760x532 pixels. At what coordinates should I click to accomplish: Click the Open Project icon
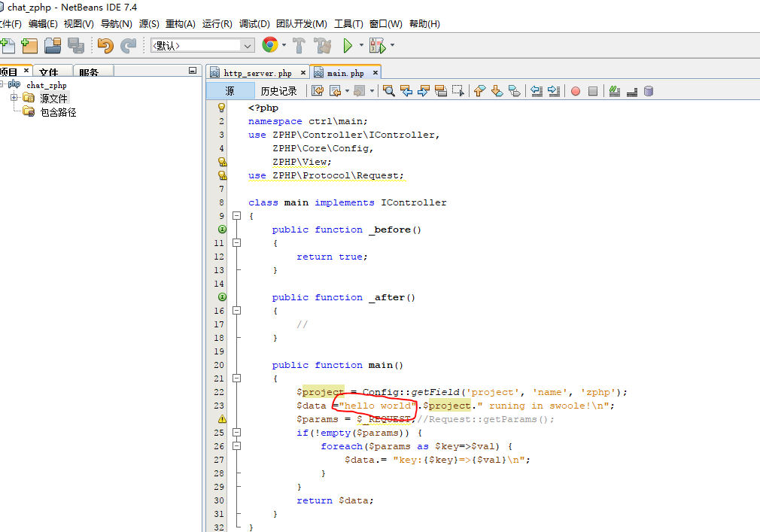[x=53, y=46]
